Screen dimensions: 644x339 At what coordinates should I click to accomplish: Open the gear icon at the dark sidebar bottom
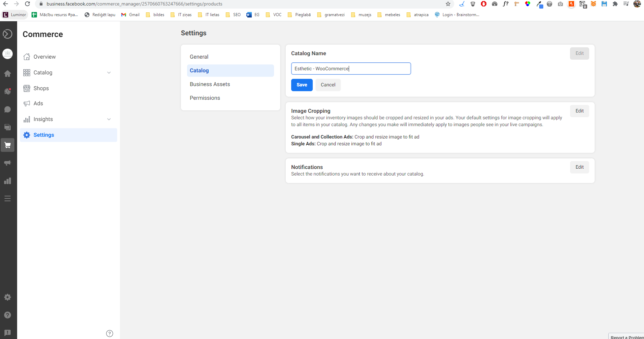tap(8, 297)
